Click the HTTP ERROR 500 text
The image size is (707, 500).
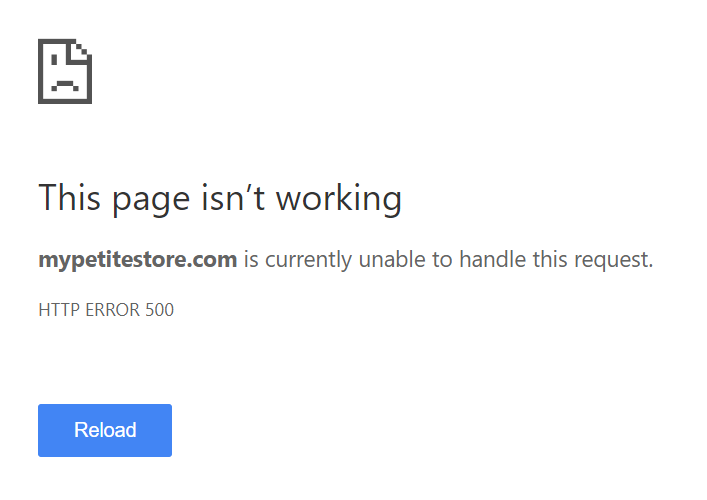pos(106,310)
